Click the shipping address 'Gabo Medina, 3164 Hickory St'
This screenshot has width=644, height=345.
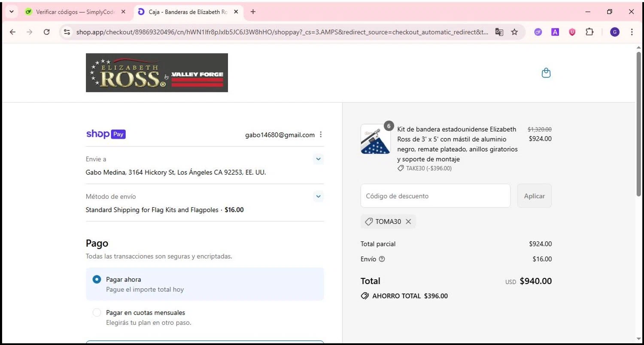tap(176, 172)
